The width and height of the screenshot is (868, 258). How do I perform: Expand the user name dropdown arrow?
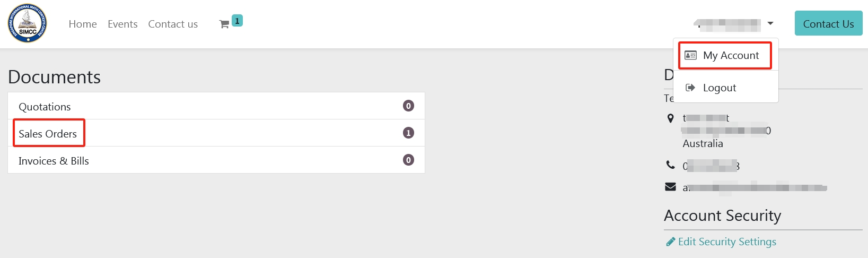tap(770, 23)
